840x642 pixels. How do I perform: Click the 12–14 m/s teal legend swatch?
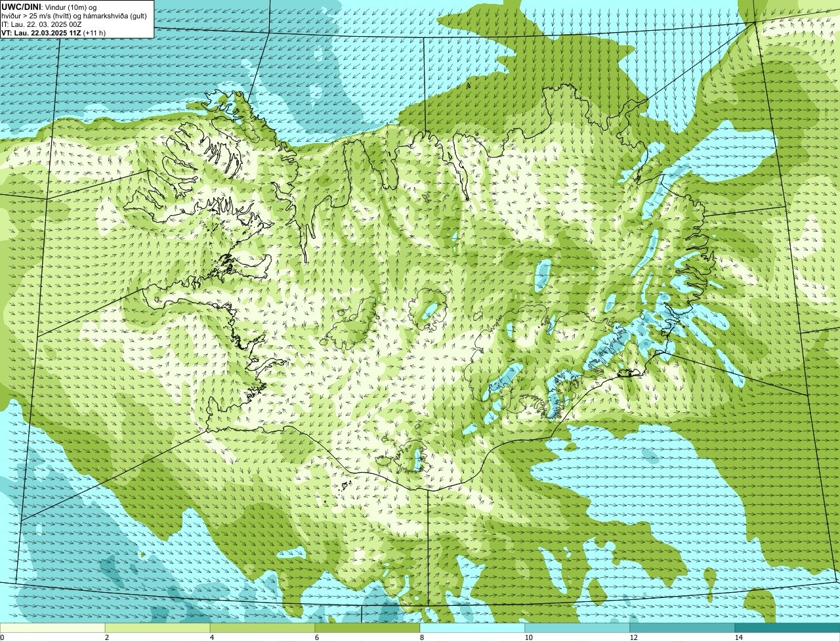click(x=682, y=628)
